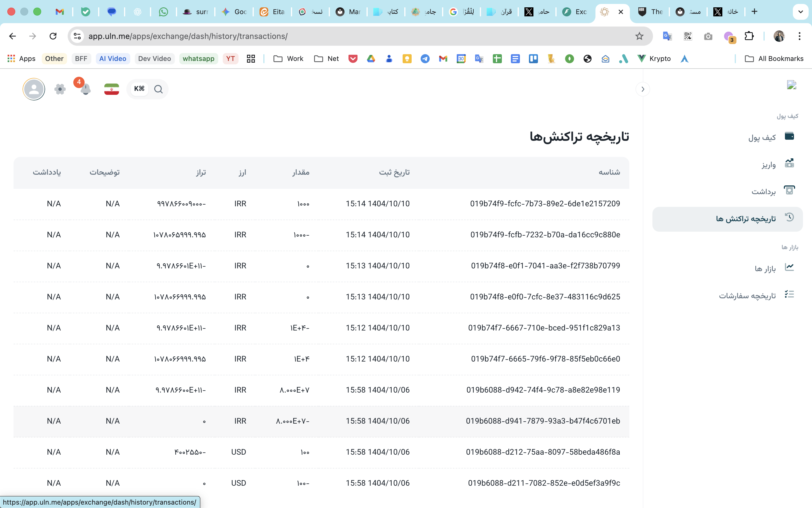Click the withdraw icon beside برداشت
The height and width of the screenshot is (508, 812).
point(789,190)
